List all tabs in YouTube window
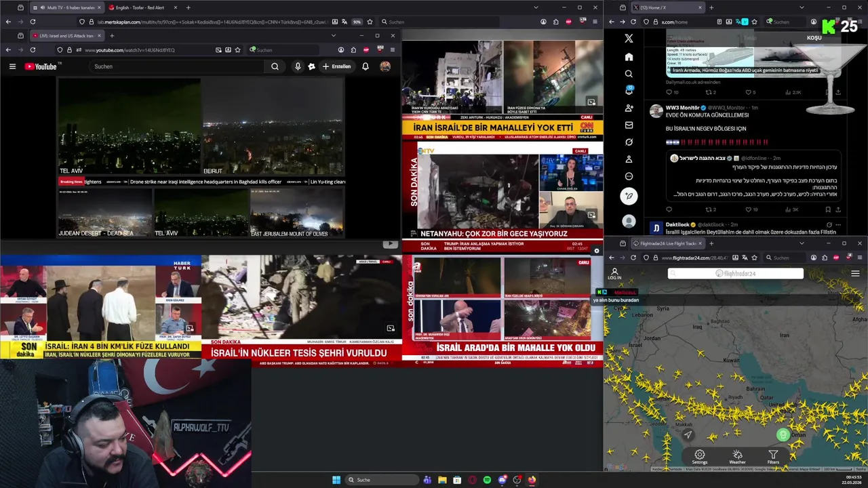 333,36
